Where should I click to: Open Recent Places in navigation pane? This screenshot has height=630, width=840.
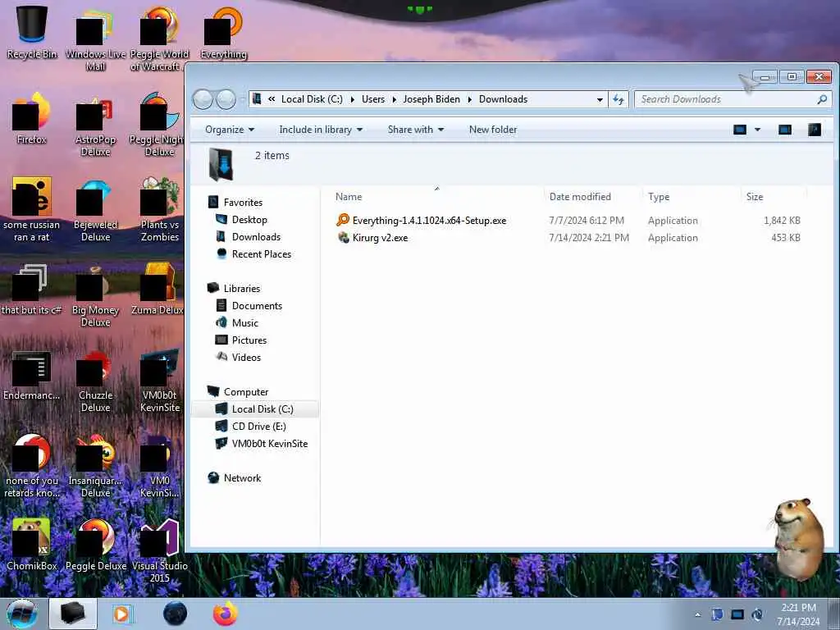262,254
